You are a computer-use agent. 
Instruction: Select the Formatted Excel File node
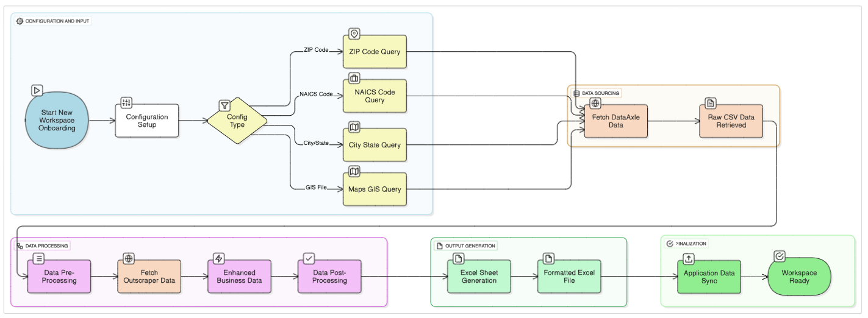click(x=569, y=277)
